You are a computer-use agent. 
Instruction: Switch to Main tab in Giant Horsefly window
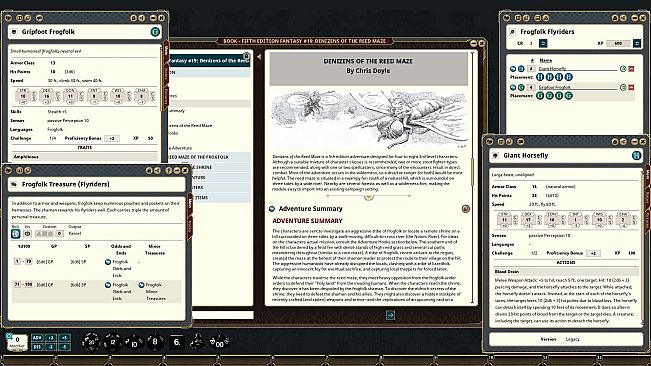(x=647, y=174)
